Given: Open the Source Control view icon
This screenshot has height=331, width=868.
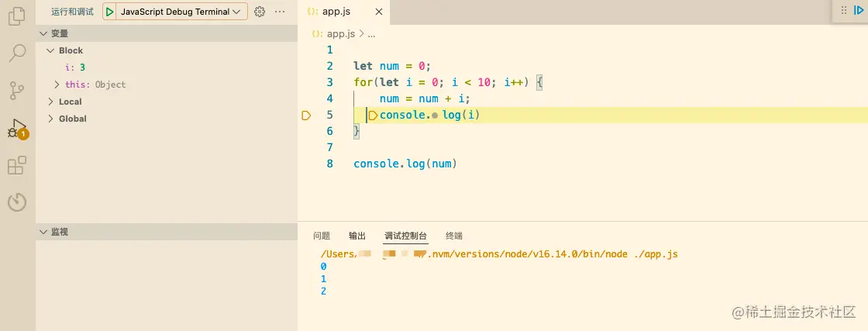Looking at the screenshot, I should coord(17,91).
